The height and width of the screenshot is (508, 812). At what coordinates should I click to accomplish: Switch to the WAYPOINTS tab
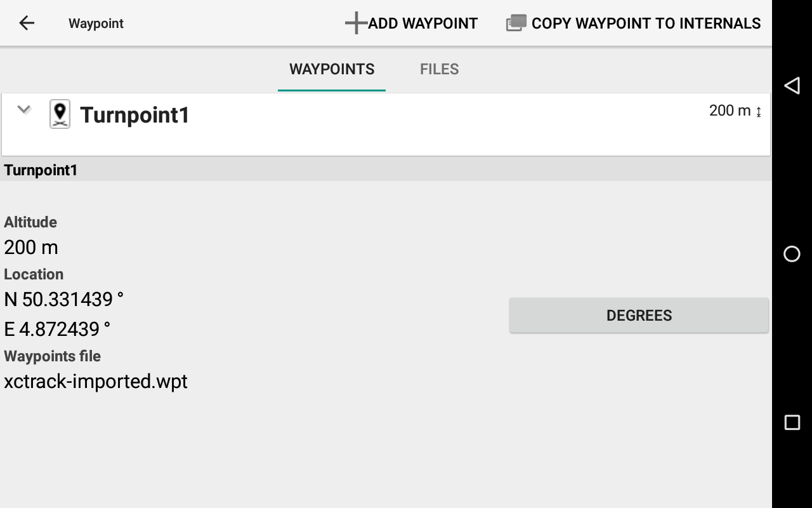[x=332, y=69]
